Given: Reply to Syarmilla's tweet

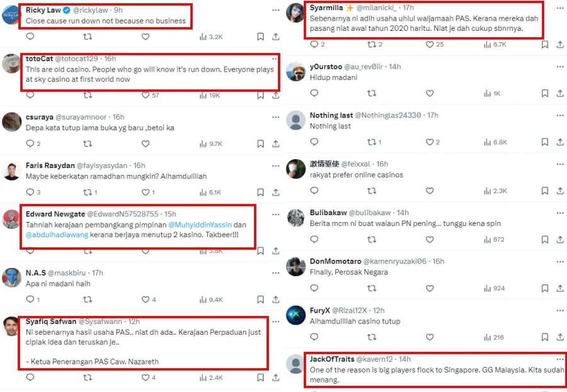Looking at the screenshot, I should pos(314,45).
